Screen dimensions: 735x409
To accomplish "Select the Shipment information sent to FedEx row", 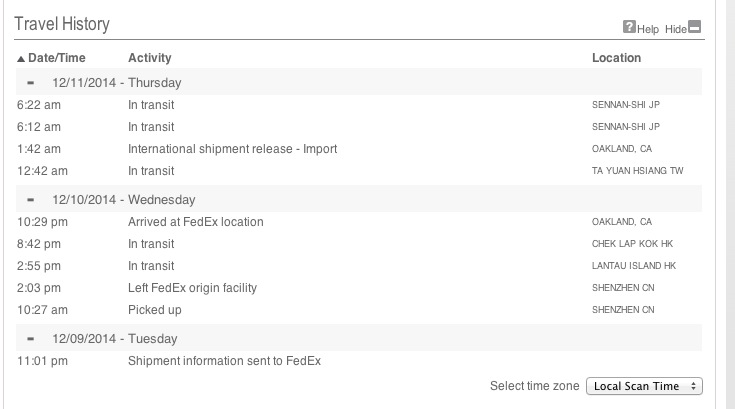I will point(359,361).
